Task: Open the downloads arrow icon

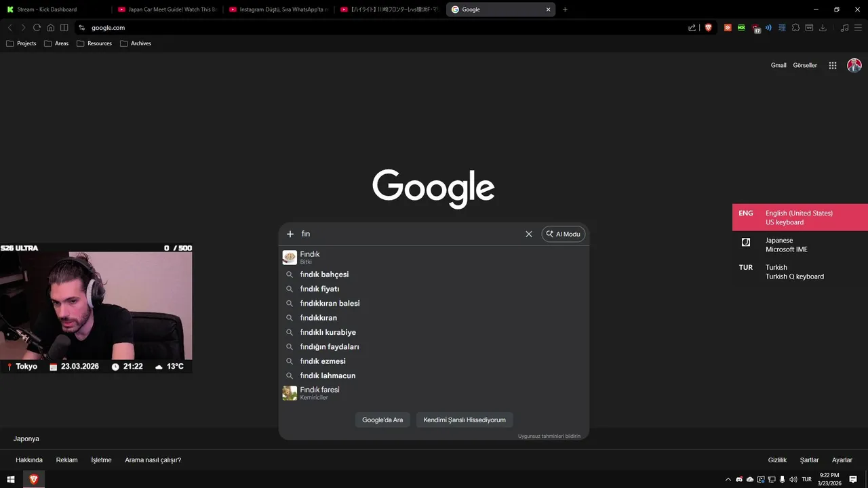Action: (x=823, y=28)
